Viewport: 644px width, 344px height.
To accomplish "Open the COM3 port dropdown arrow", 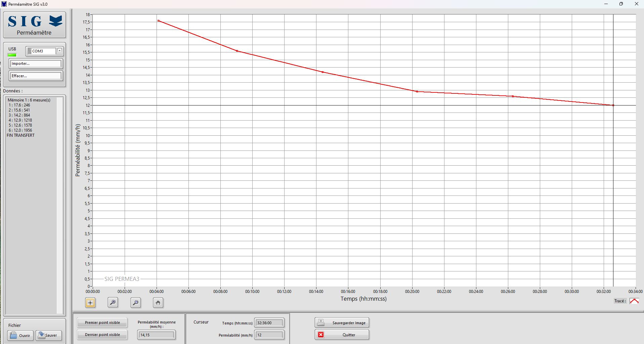I will pyautogui.click(x=59, y=51).
